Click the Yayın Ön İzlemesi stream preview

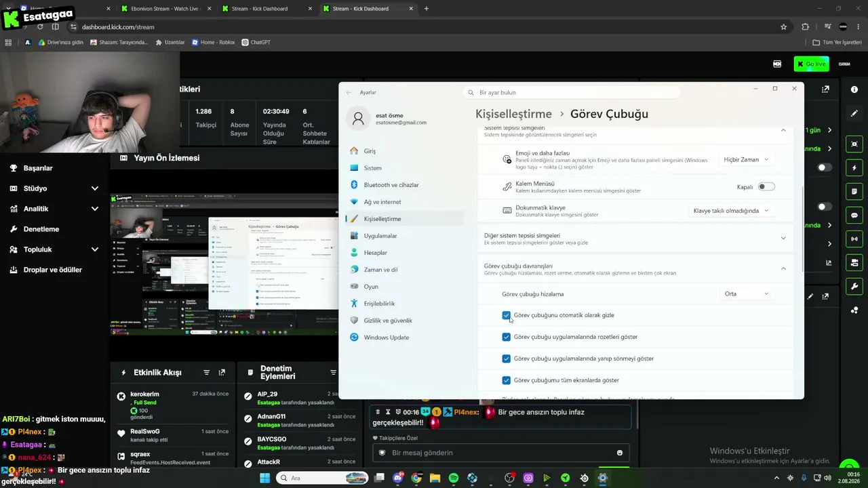[224, 264]
